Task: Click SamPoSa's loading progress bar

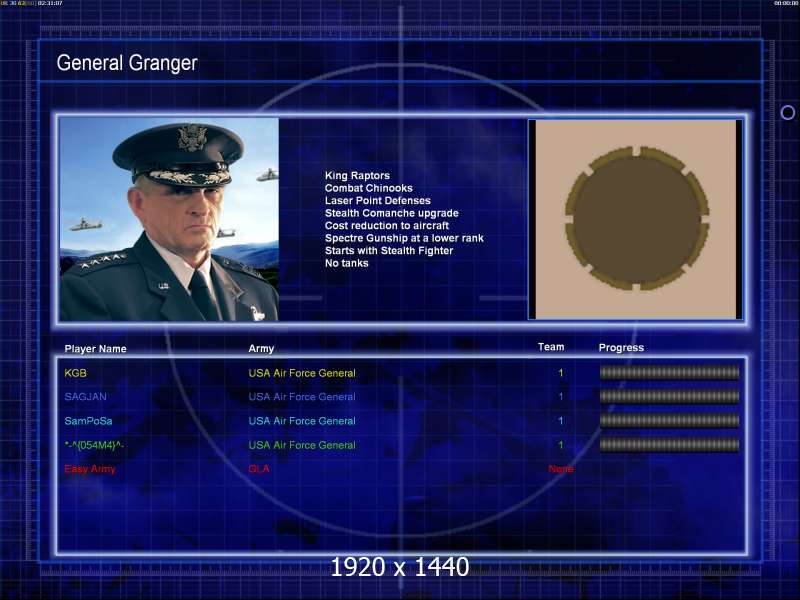Action: (x=669, y=420)
